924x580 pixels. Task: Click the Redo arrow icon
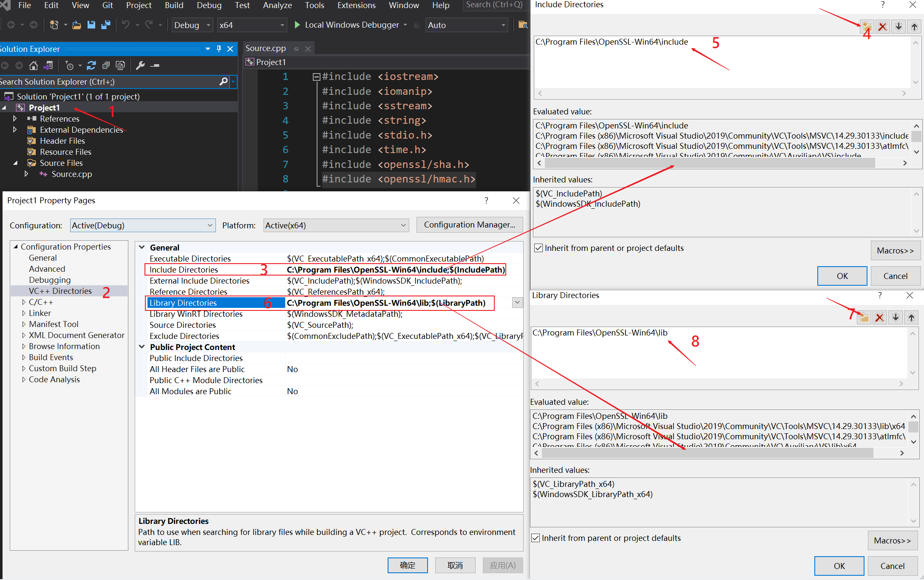(149, 25)
